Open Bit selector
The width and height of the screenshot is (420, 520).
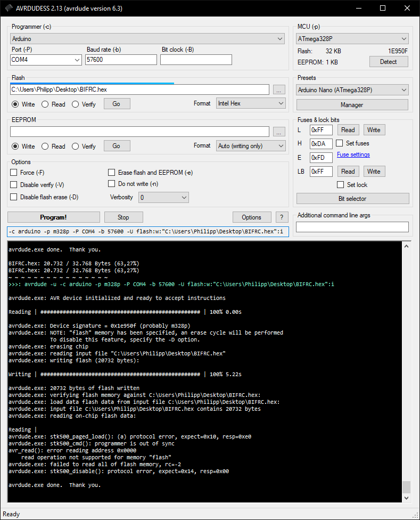tap(353, 199)
